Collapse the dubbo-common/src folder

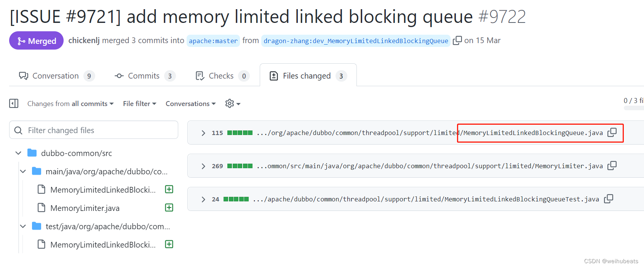[18, 153]
